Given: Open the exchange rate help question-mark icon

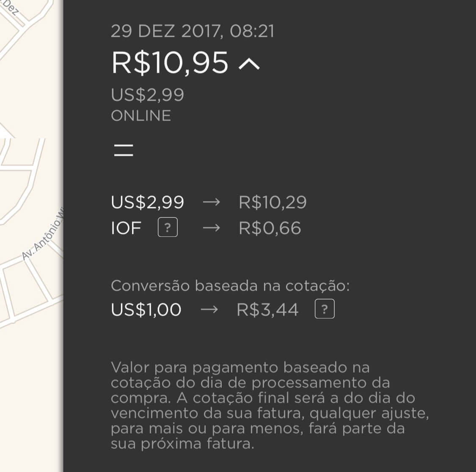Looking at the screenshot, I should coord(325,309).
